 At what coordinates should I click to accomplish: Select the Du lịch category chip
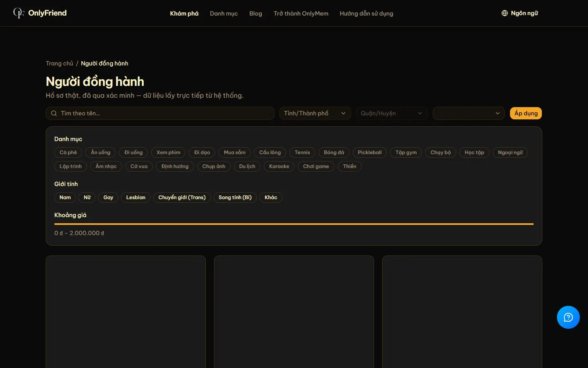(247, 166)
